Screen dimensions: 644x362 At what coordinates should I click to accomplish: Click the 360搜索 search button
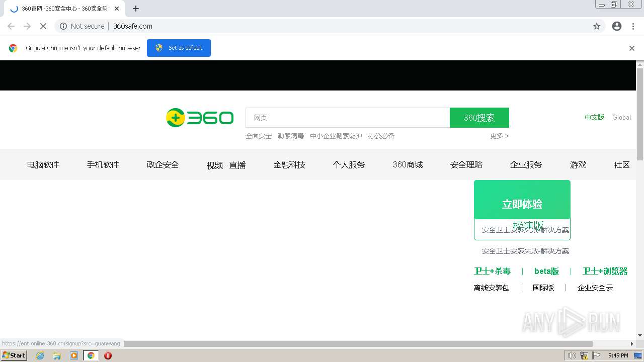[x=479, y=118]
